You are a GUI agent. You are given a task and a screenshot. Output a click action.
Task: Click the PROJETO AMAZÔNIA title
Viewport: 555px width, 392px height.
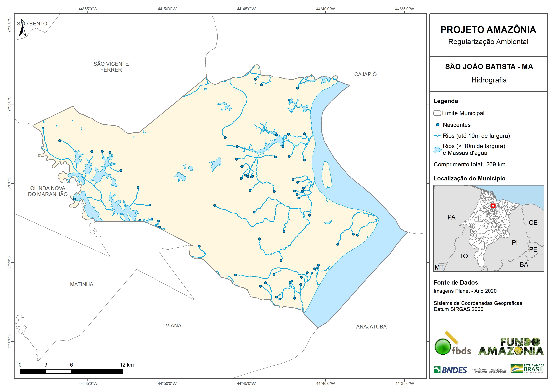click(488, 30)
